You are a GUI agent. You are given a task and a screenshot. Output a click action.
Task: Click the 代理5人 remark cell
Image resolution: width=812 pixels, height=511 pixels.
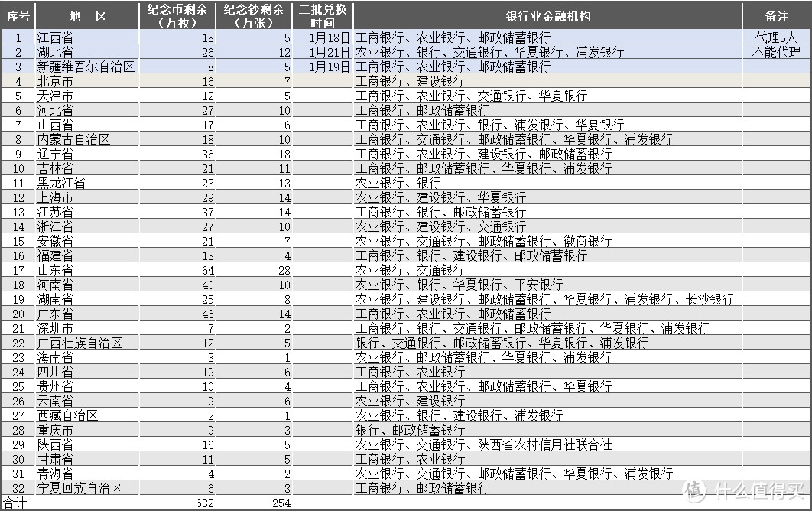coord(776,37)
